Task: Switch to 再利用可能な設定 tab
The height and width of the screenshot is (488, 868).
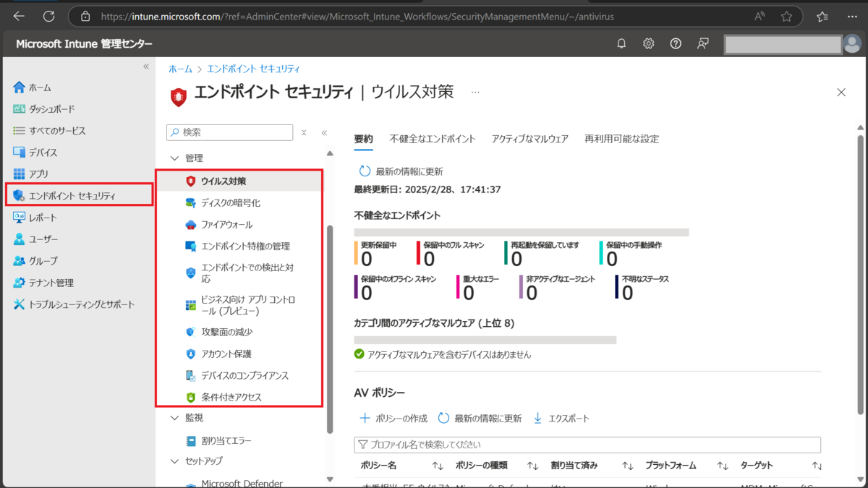Action: pyautogui.click(x=622, y=139)
